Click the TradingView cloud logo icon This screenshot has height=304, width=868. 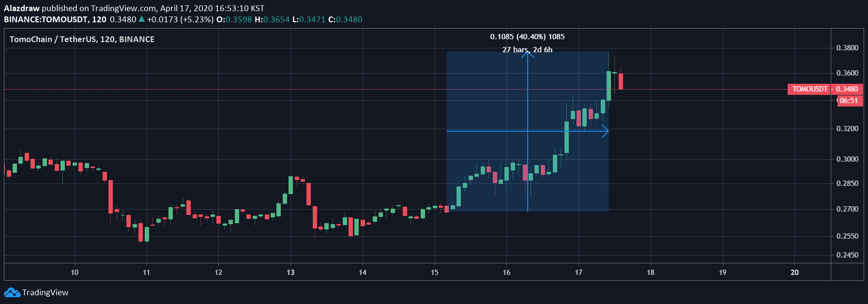(x=12, y=292)
